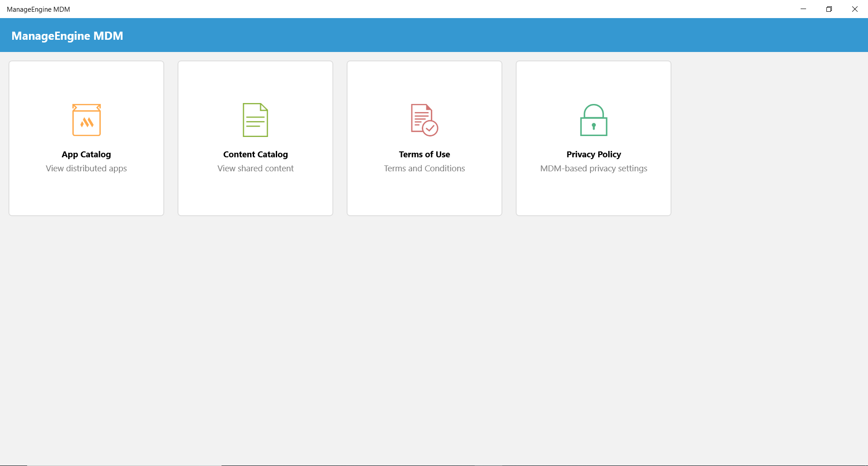Screen dimensions: 868x466
Task: Select the "Terms and Conditions" subtitle
Action: tap(425, 169)
